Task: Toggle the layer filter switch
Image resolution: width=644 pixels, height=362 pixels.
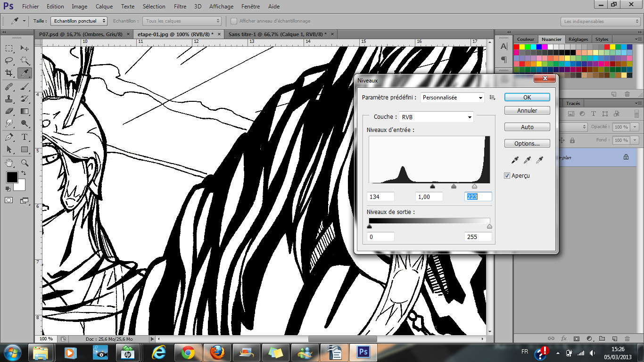Action: (x=636, y=114)
